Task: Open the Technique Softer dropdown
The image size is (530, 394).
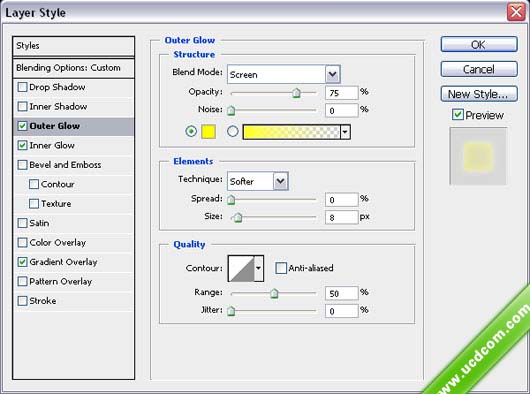Action: coord(258,181)
